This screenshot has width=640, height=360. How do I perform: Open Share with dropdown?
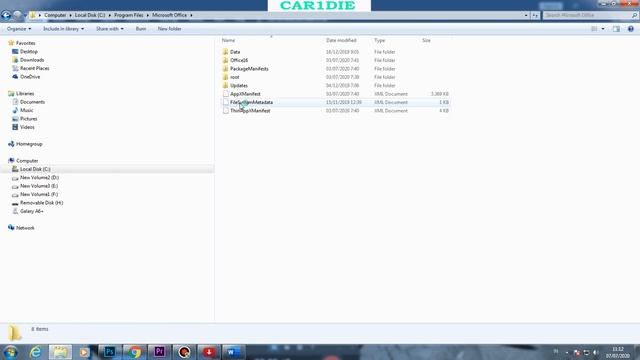[109, 29]
